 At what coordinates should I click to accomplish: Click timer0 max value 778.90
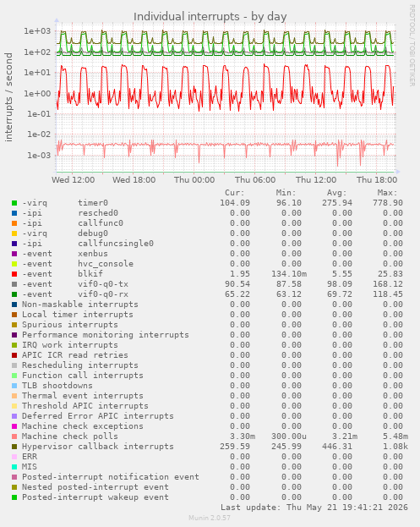click(x=387, y=203)
